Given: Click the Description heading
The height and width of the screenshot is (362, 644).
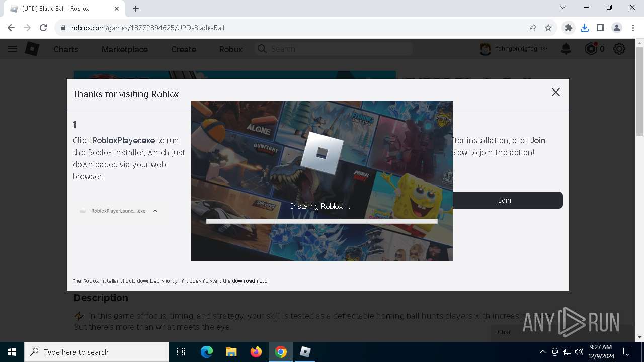Looking at the screenshot, I should point(101,298).
